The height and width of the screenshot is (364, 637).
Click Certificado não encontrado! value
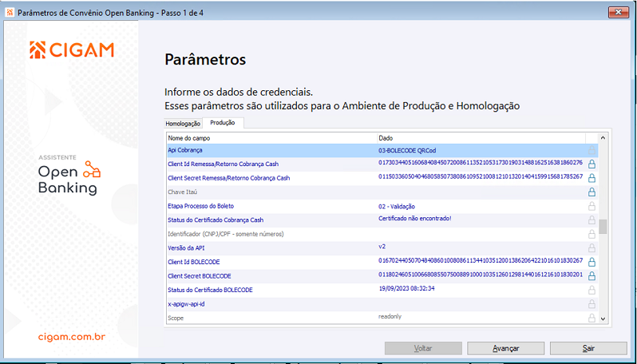point(415,219)
